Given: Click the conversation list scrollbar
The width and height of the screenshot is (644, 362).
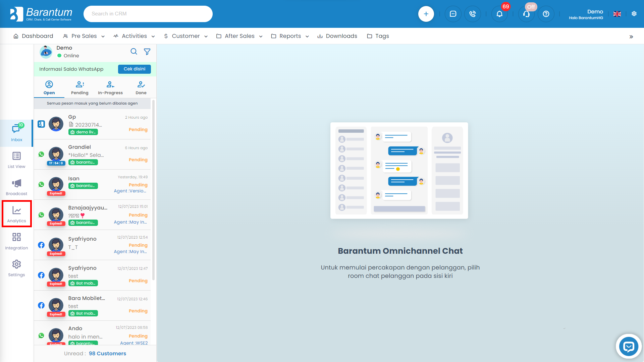Looking at the screenshot, I should coord(154,189).
